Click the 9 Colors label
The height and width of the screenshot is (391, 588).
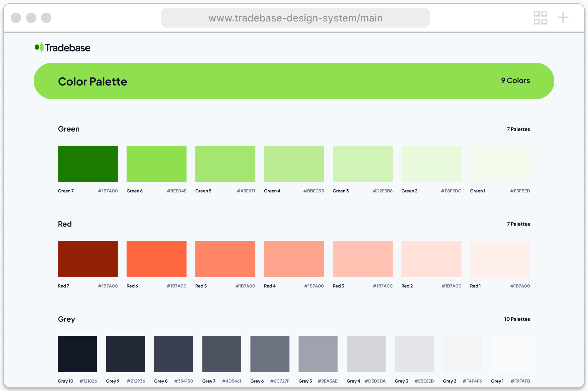515,81
